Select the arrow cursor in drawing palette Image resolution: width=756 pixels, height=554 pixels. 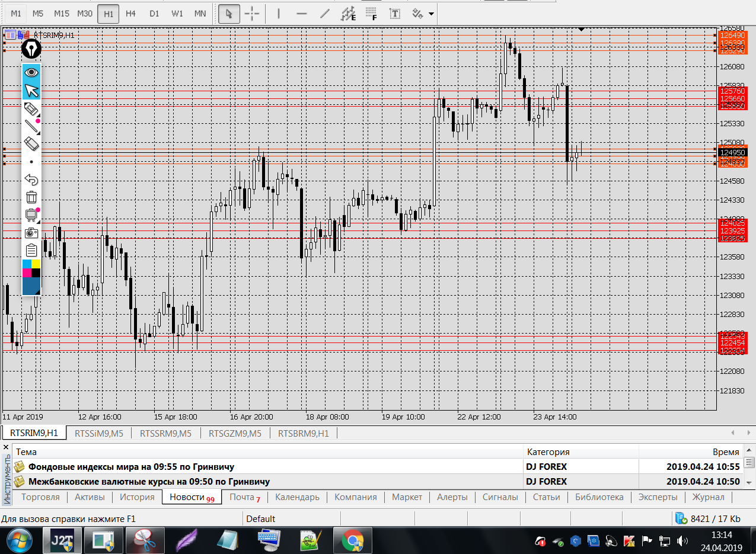(x=31, y=91)
